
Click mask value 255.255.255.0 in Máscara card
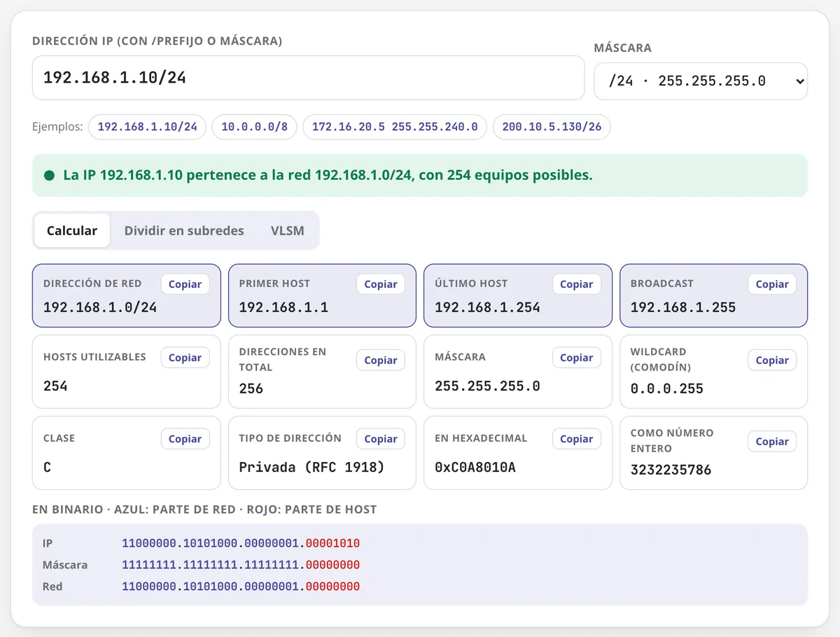(487, 386)
